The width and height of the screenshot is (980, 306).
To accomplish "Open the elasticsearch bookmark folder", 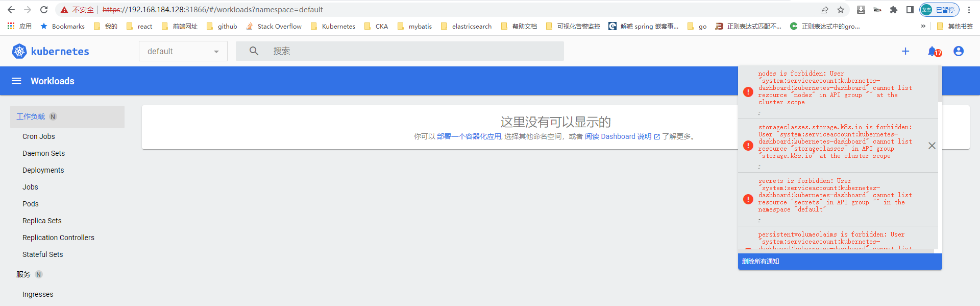I will (x=466, y=26).
